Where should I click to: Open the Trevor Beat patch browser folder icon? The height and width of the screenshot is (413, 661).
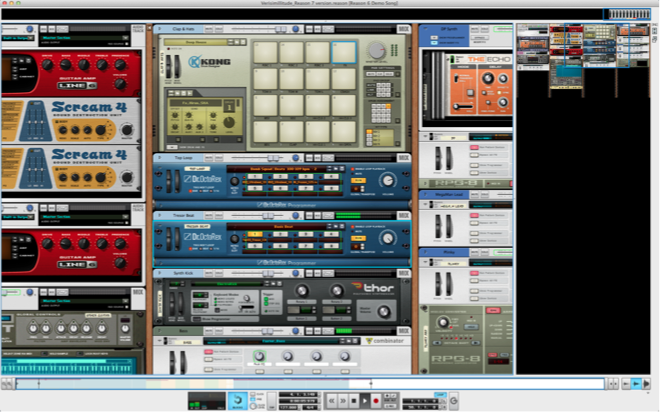pyautogui.click(x=336, y=227)
